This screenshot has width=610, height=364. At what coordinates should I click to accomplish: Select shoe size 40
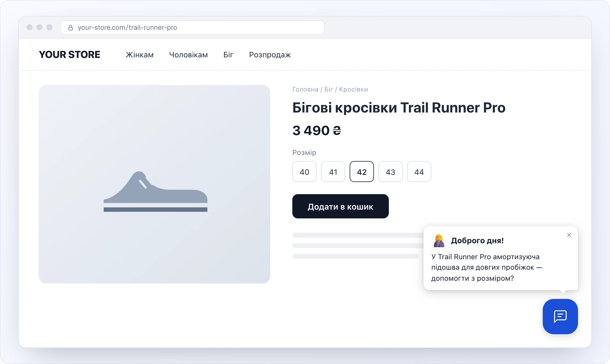[x=304, y=172]
